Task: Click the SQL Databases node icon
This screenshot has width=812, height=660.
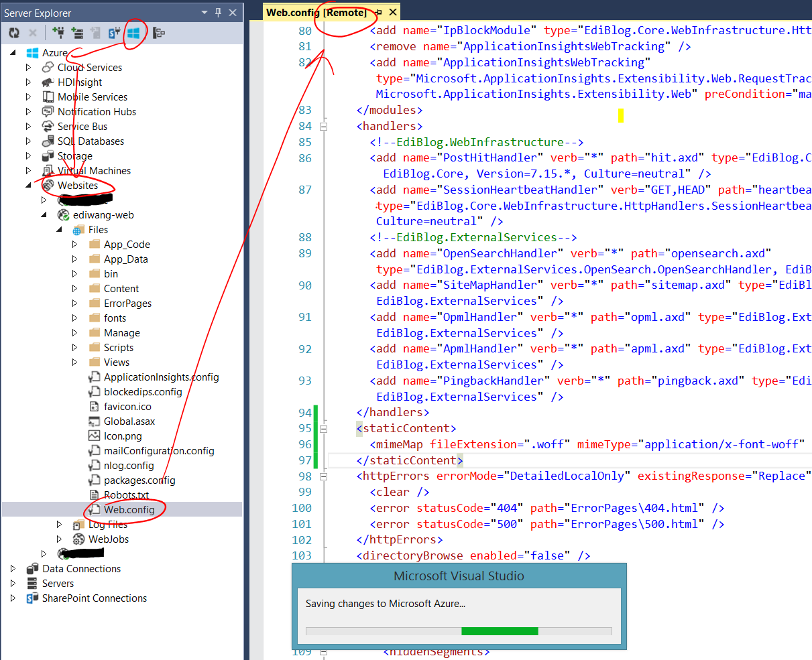Action: click(x=48, y=141)
